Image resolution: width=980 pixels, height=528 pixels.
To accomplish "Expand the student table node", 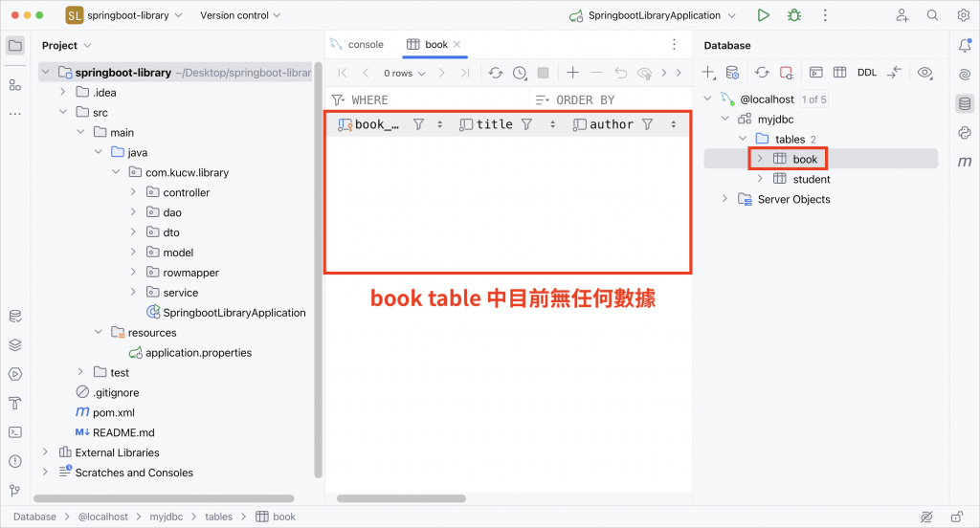I will tap(760, 179).
